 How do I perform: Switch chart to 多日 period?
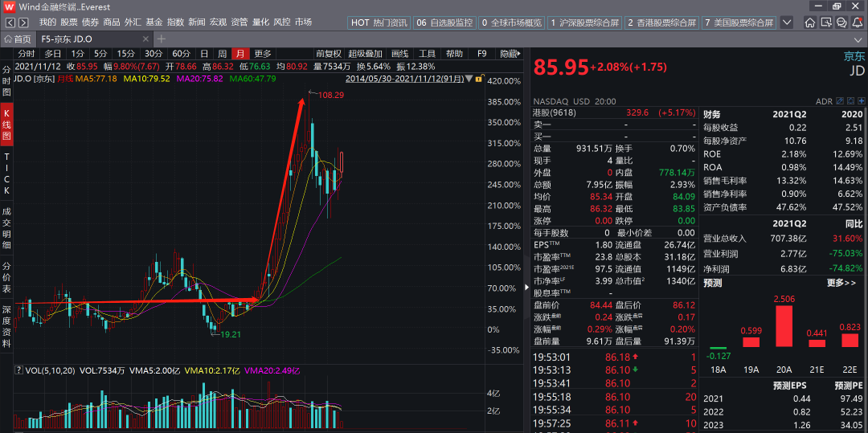[52, 54]
